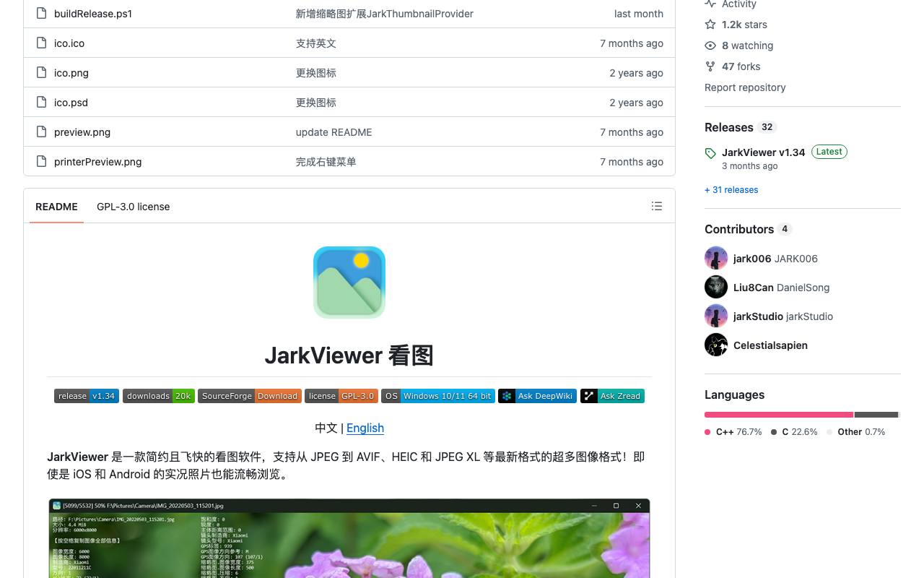Select the file icon next to ico.psd
The image size is (924, 578).
coord(41,102)
